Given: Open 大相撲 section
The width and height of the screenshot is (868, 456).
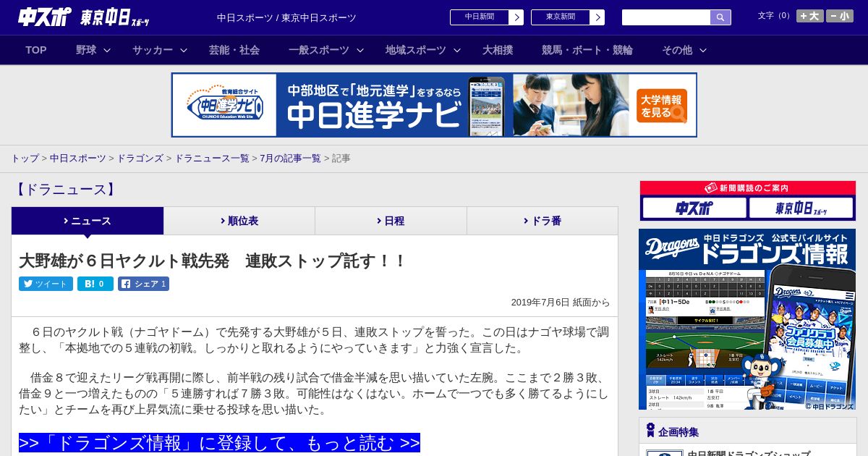Looking at the screenshot, I should point(498,50).
